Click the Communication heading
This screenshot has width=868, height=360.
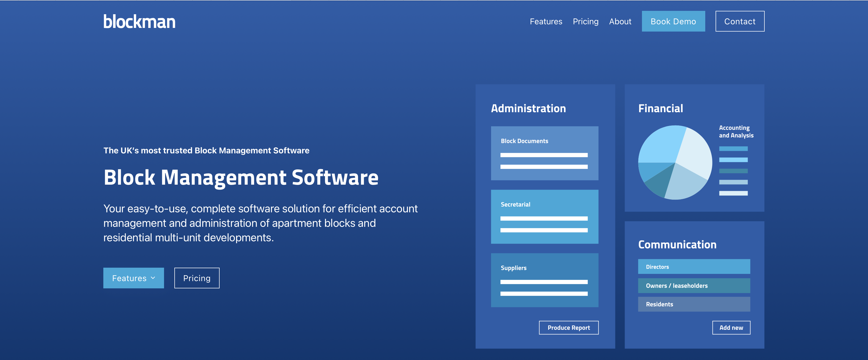click(x=677, y=244)
